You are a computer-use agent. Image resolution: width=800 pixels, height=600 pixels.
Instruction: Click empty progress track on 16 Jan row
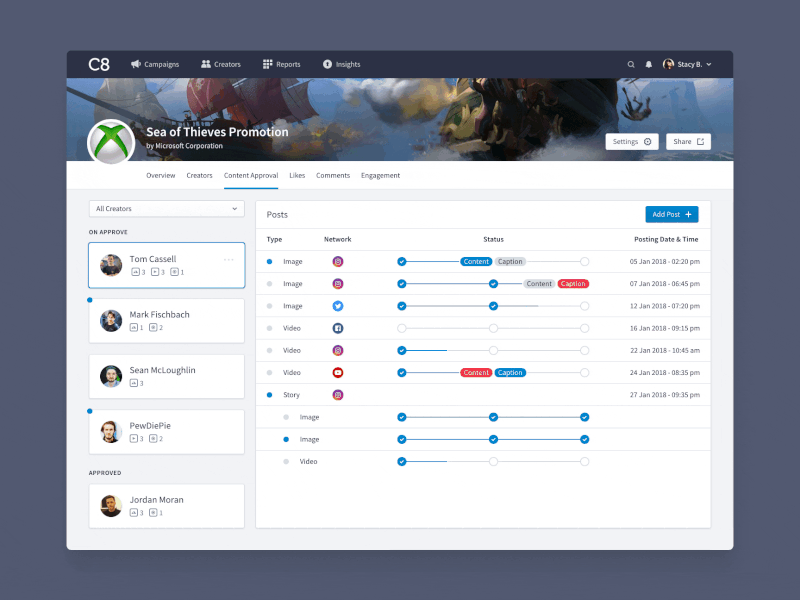[x=493, y=329]
